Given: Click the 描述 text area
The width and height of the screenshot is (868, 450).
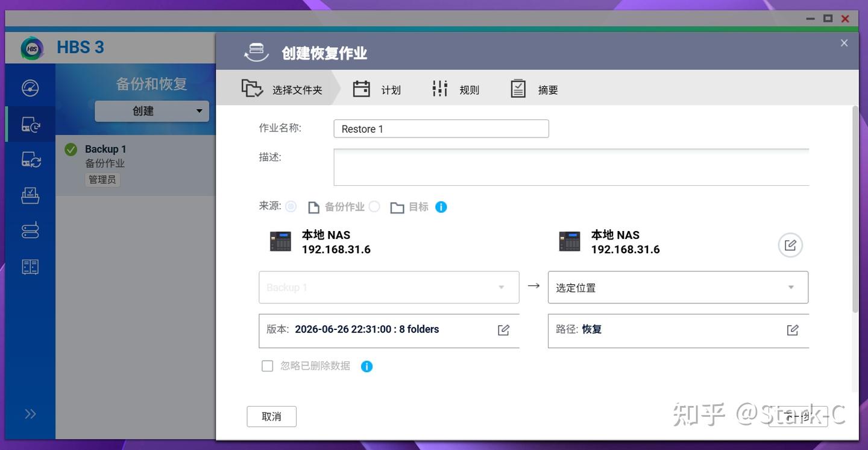Looking at the screenshot, I should tap(571, 167).
